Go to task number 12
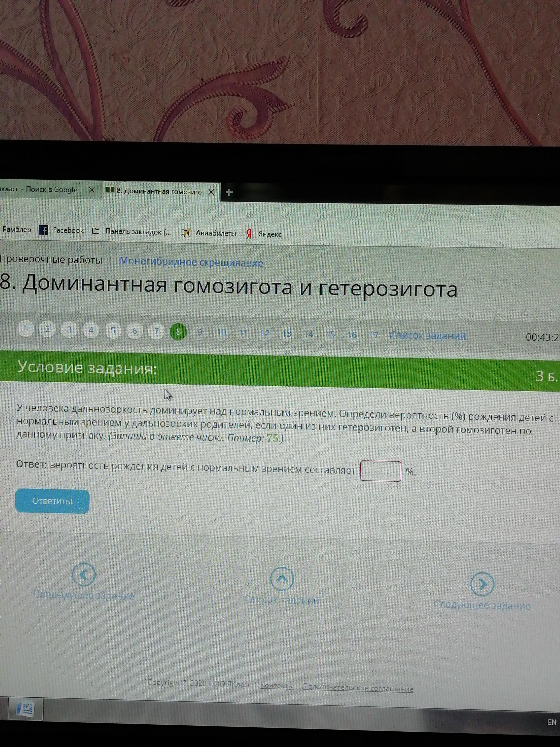560x747 pixels. [x=265, y=334]
